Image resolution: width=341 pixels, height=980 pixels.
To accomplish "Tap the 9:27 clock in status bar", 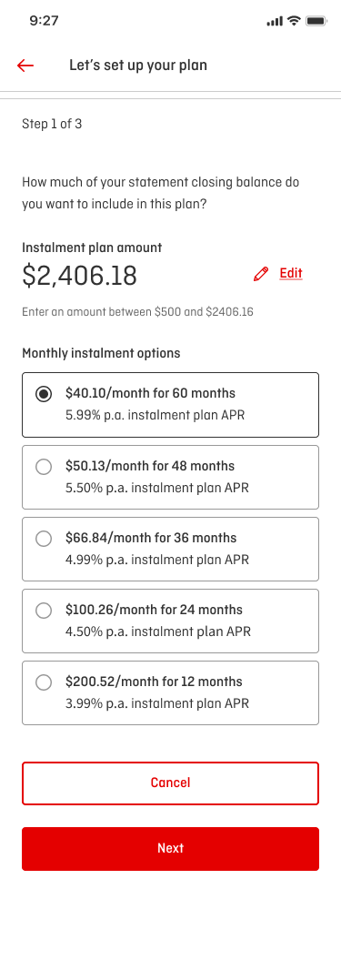I will coord(44,21).
